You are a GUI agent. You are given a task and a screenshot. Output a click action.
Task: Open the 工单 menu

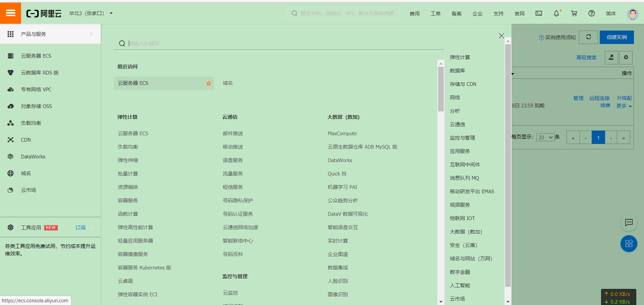[435, 13]
